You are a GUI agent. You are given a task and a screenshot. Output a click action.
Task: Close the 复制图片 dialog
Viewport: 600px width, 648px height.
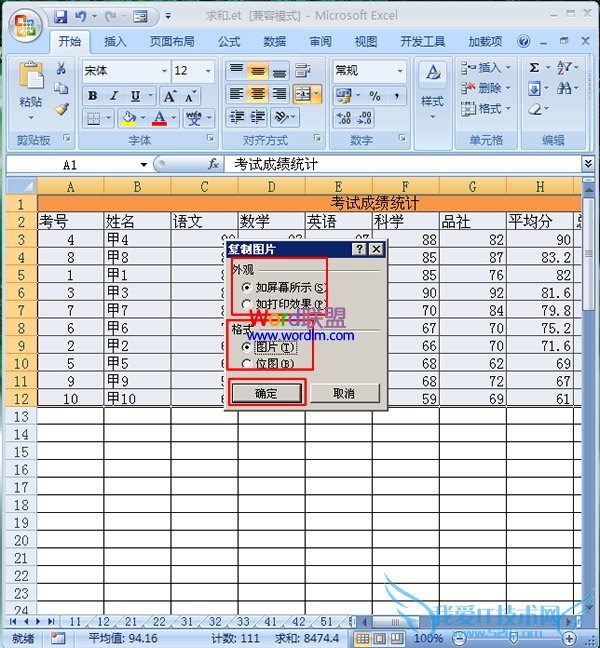coord(376,249)
